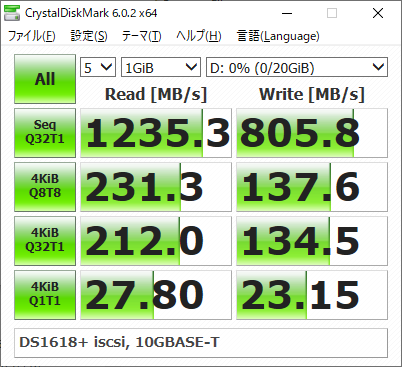Start the Seq Q32T1 test
The height and width of the screenshot is (367, 402).
click(45, 133)
